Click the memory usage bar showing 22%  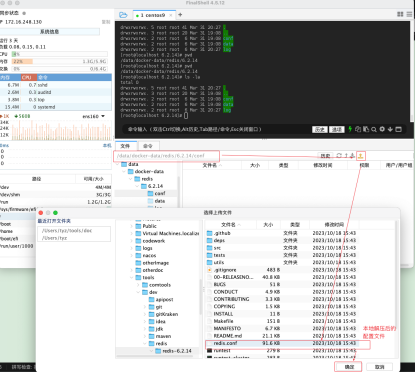pos(59,61)
